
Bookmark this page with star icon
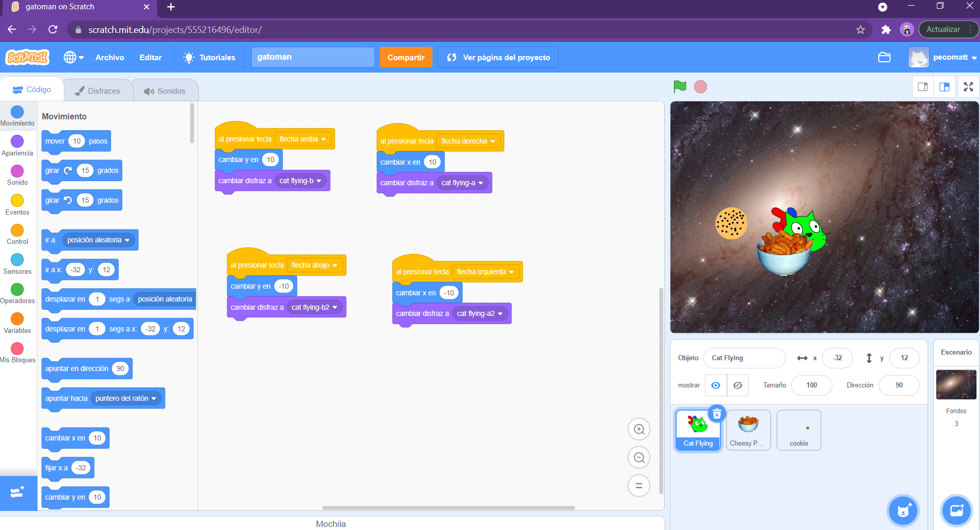tap(861, 30)
